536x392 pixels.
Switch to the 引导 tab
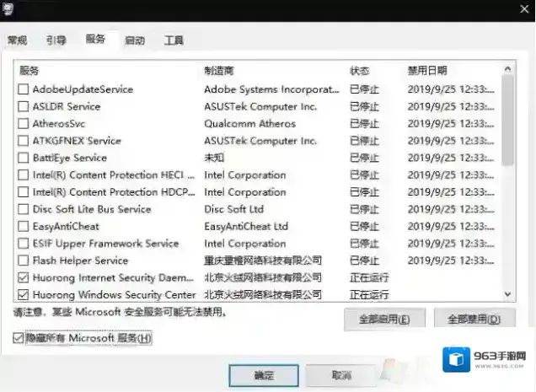tap(56, 40)
